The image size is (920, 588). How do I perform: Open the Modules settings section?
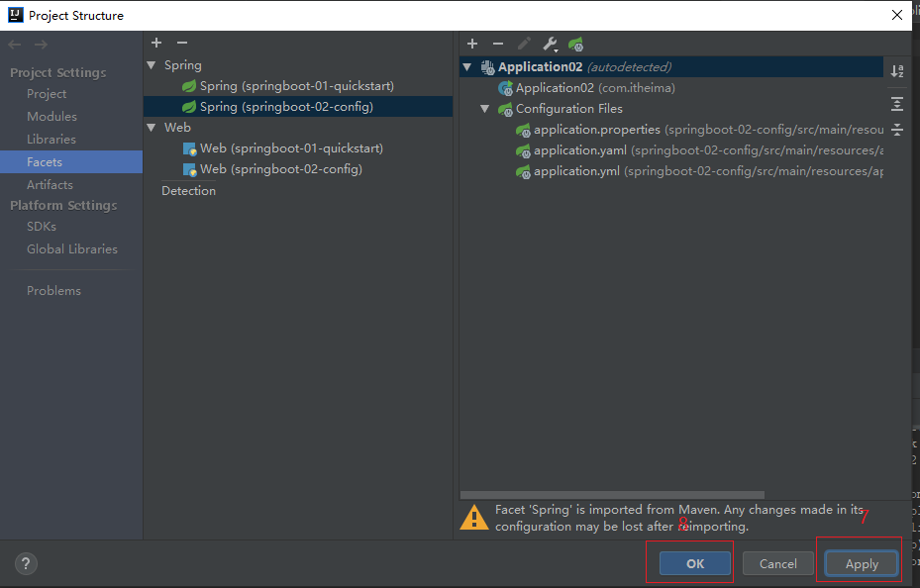[x=51, y=117]
